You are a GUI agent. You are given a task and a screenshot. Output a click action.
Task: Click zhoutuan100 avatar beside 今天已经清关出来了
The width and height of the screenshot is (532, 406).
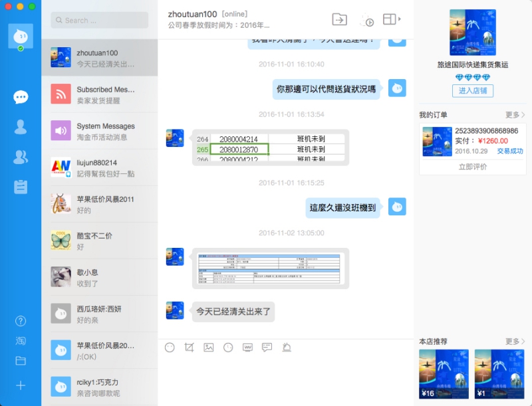coord(175,310)
